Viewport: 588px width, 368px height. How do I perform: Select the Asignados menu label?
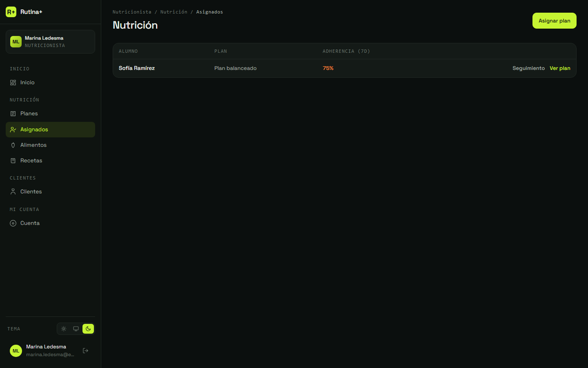click(34, 130)
